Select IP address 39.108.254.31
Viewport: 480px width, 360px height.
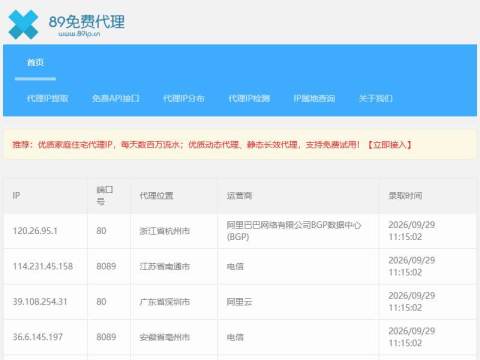(40, 302)
